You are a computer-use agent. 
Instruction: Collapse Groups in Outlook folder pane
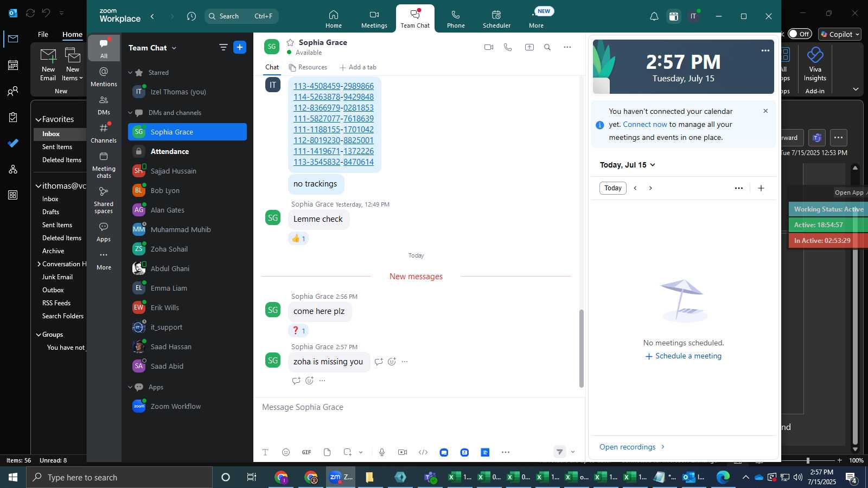tap(39, 335)
